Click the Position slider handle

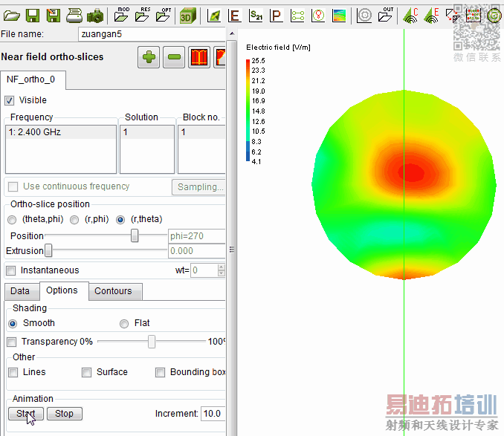tap(135, 235)
